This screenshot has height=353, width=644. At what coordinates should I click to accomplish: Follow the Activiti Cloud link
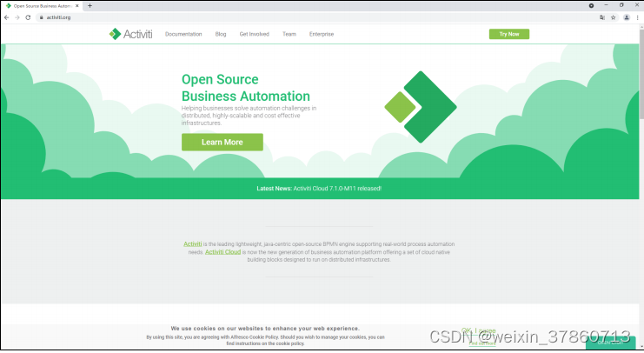(x=223, y=252)
